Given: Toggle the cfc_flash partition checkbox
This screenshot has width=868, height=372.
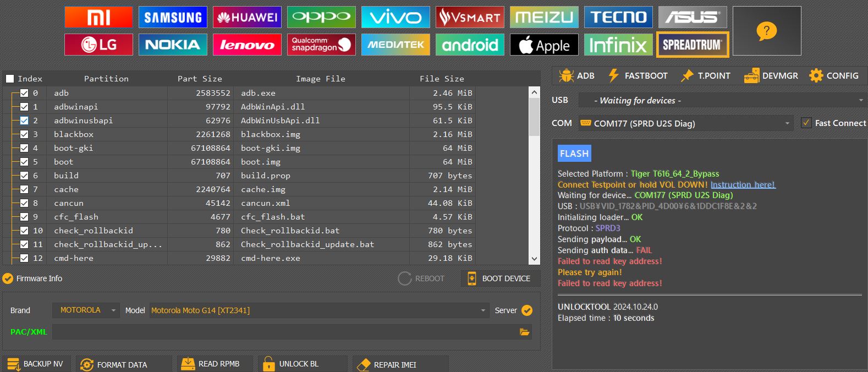Looking at the screenshot, I should [24, 217].
